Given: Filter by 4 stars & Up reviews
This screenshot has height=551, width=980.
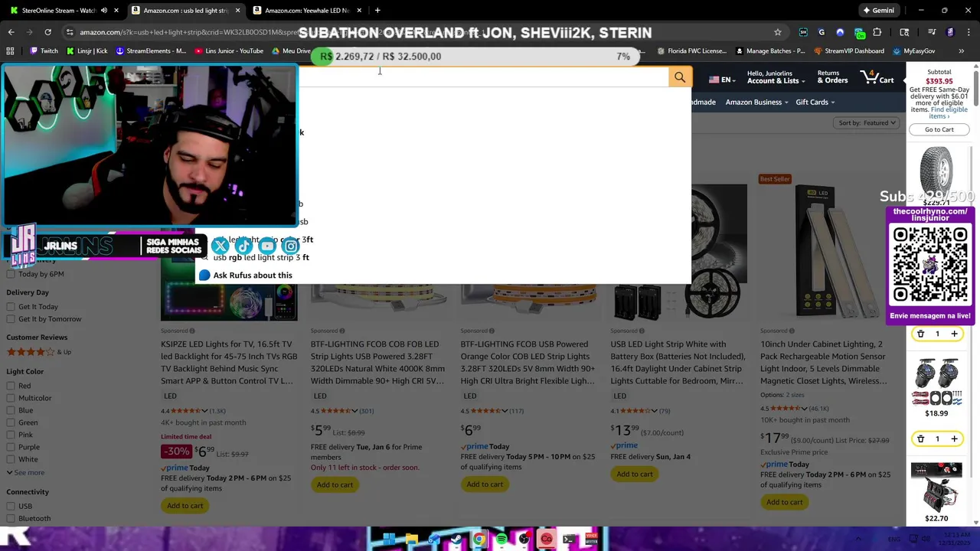Looking at the screenshot, I should [x=39, y=352].
